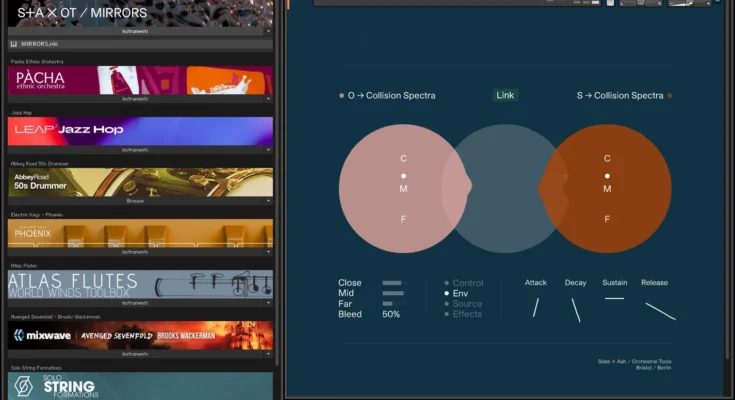The width and height of the screenshot is (735, 400).
Task: Click Instruments under Atlas Flutes
Action: [x=135, y=303]
